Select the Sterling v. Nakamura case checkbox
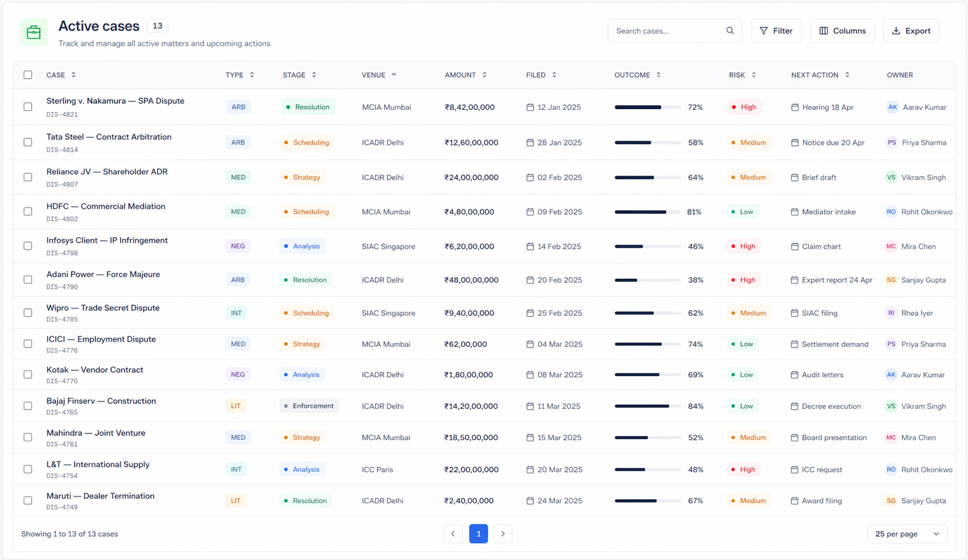 click(28, 107)
